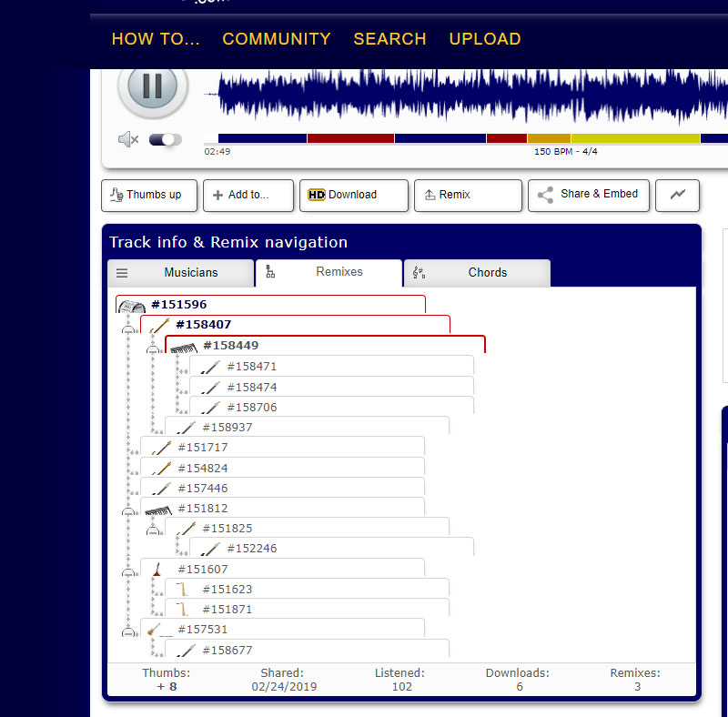Collapse the #157531 remix branch

128,631
